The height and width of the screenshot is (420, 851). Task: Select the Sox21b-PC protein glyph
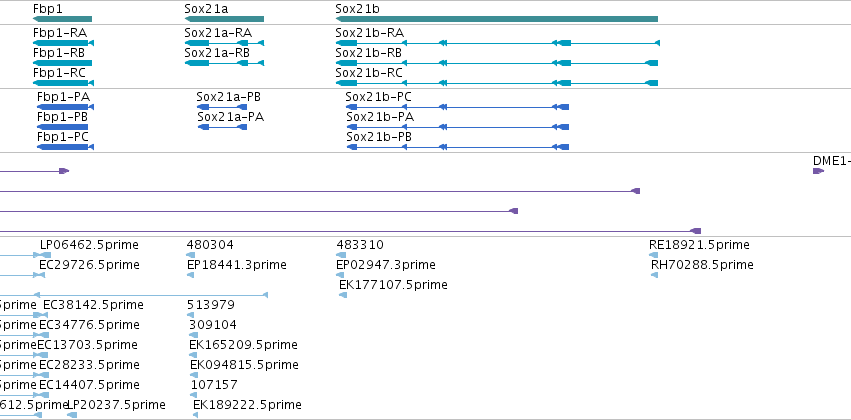pos(458,107)
